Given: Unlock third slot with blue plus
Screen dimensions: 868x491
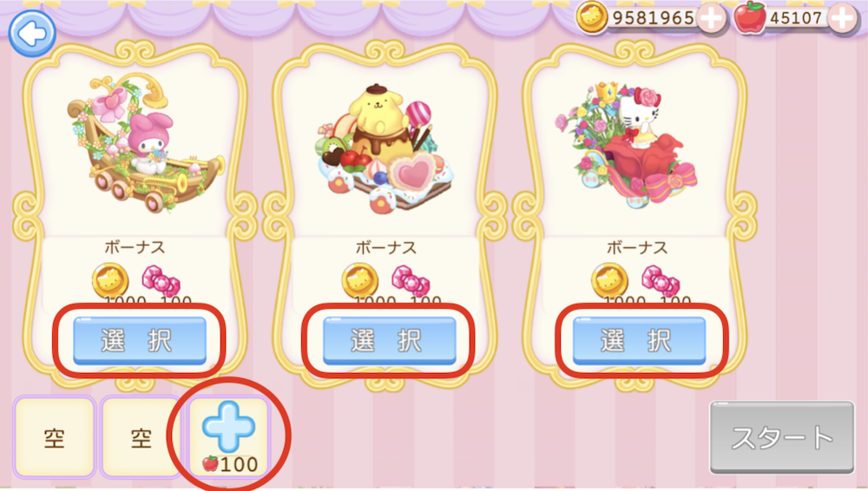Looking at the screenshot, I should tap(228, 436).
